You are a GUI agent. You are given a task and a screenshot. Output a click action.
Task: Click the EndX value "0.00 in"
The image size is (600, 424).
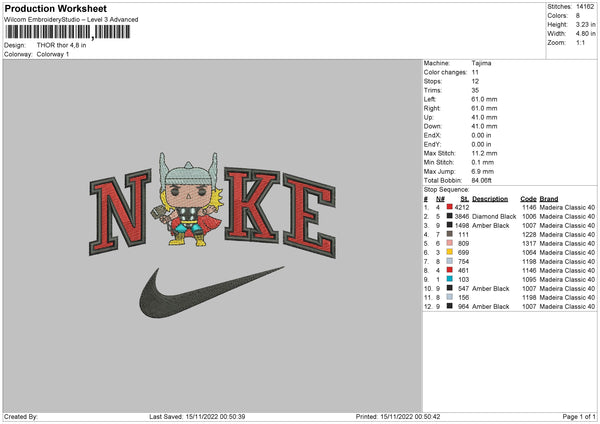point(481,135)
